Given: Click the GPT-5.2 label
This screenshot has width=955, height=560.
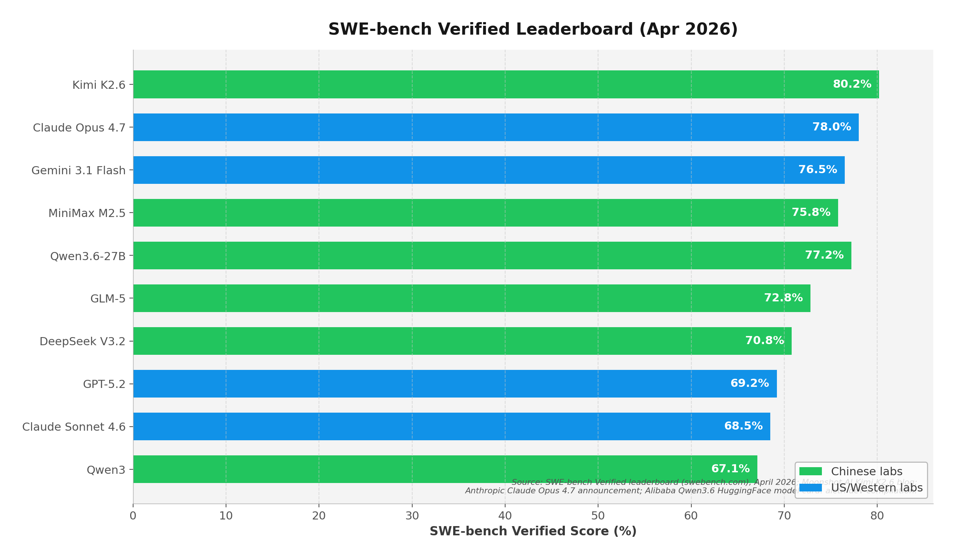Looking at the screenshot, I should coord(104,385).
